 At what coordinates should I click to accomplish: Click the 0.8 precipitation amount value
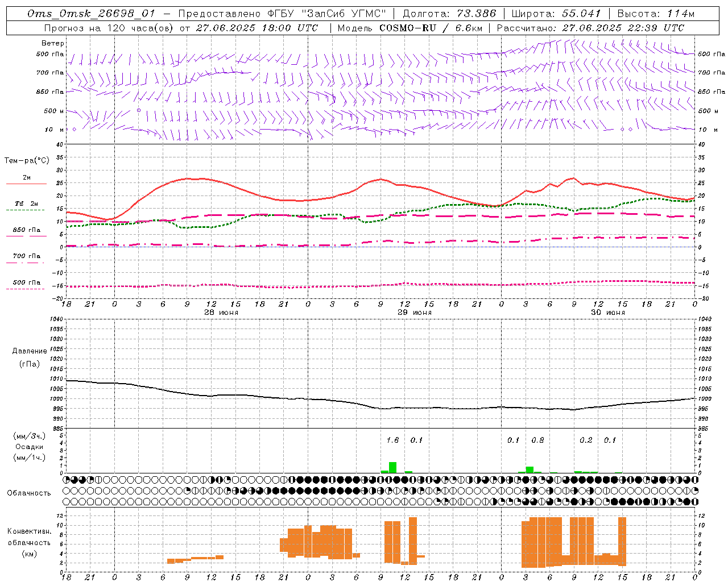pos(537,440)
